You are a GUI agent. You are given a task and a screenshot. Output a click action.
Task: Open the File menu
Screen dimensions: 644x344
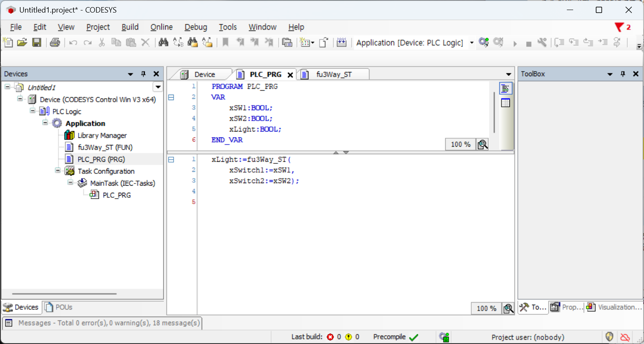[16, 27]
